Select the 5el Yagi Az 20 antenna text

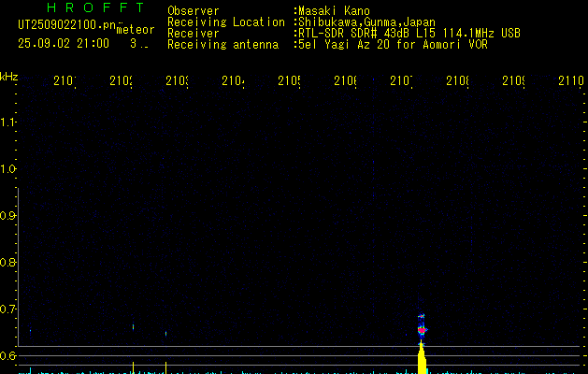pyautogui.click(x=393, y=45)
